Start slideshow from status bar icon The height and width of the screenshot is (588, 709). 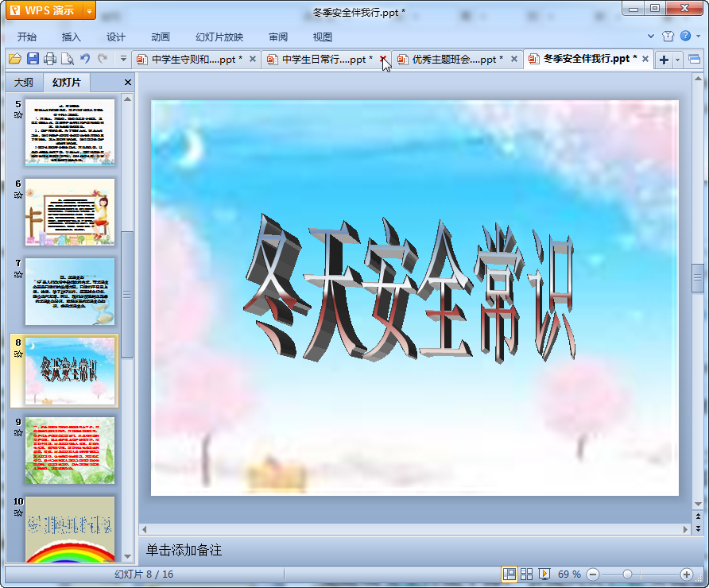click(x=544, y=574)
